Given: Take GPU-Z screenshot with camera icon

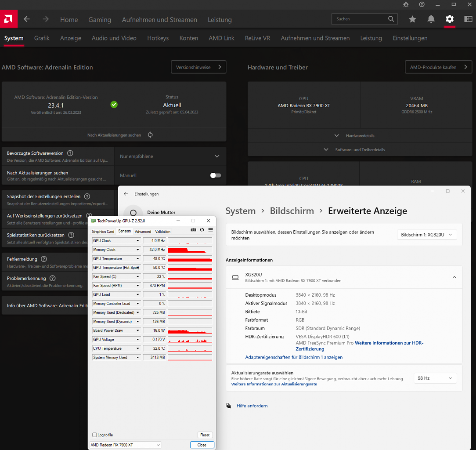Looking at the screenshot, I should 193,230.
